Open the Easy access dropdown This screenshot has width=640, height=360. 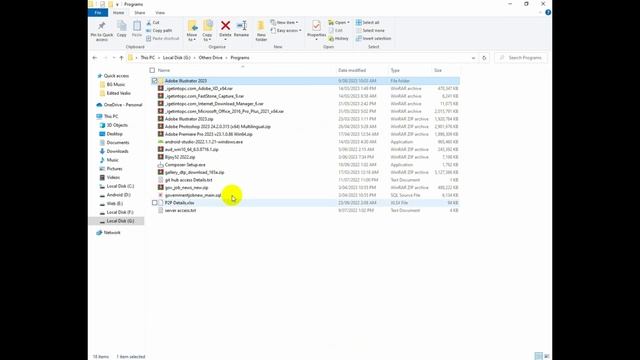coord(286,31)
